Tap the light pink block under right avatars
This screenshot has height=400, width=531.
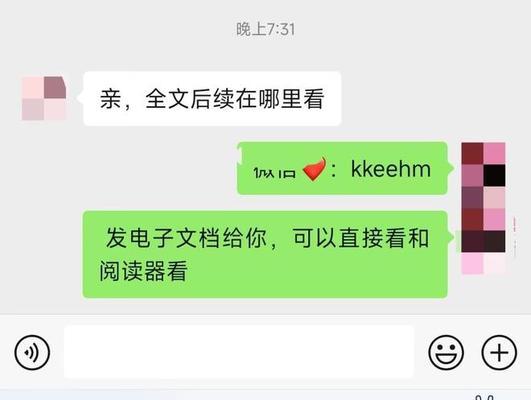483,264
